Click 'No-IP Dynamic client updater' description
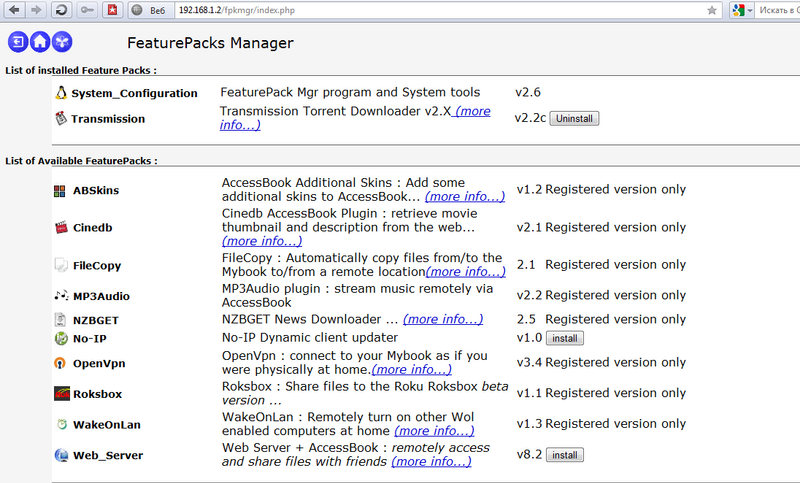 click(310, 338)
